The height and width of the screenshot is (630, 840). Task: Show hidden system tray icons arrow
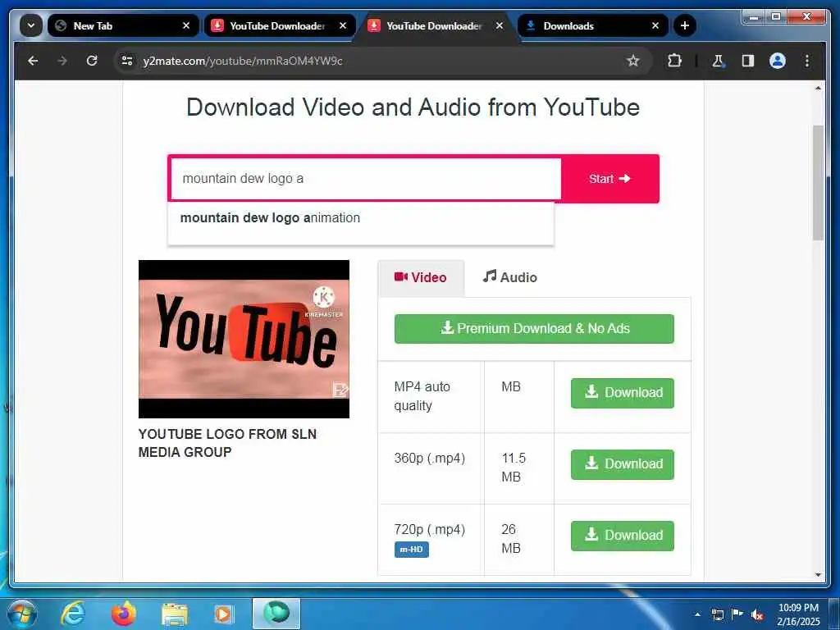click(x=697, y=614)
